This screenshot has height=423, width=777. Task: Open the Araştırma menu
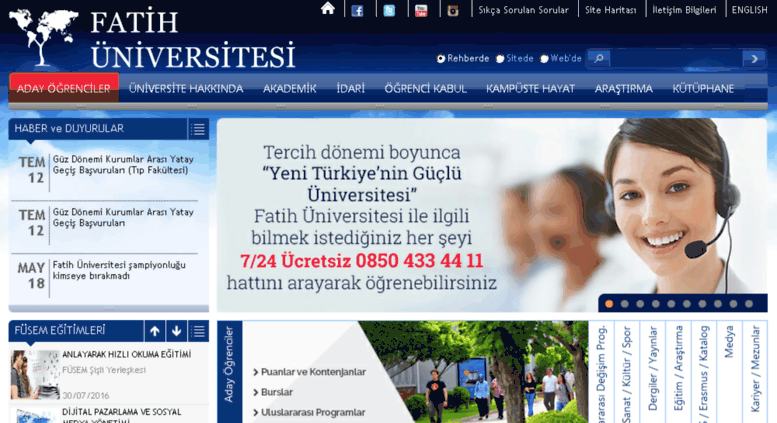(623, 89)
